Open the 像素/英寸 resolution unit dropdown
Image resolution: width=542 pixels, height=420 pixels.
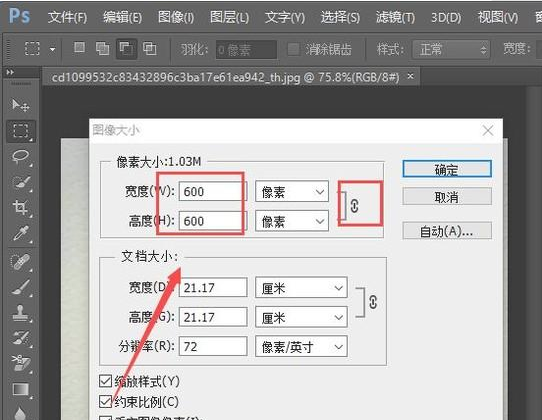click(x=301, y=346)
